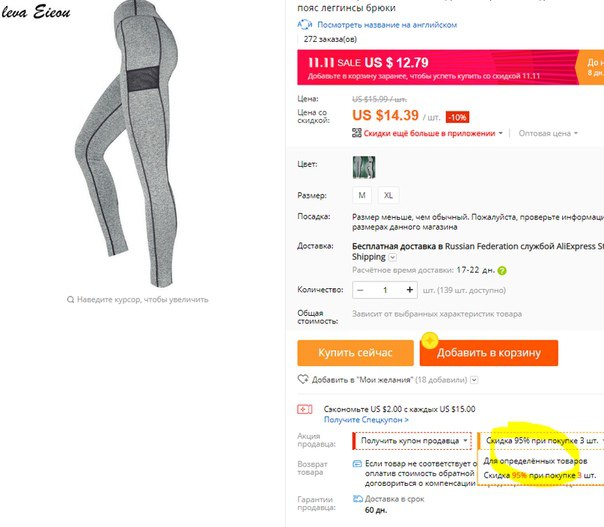Image resolution: width=604 pixels, height=527 pixels.
Task: Open Получите Спецкупон link
Action: 366,420
